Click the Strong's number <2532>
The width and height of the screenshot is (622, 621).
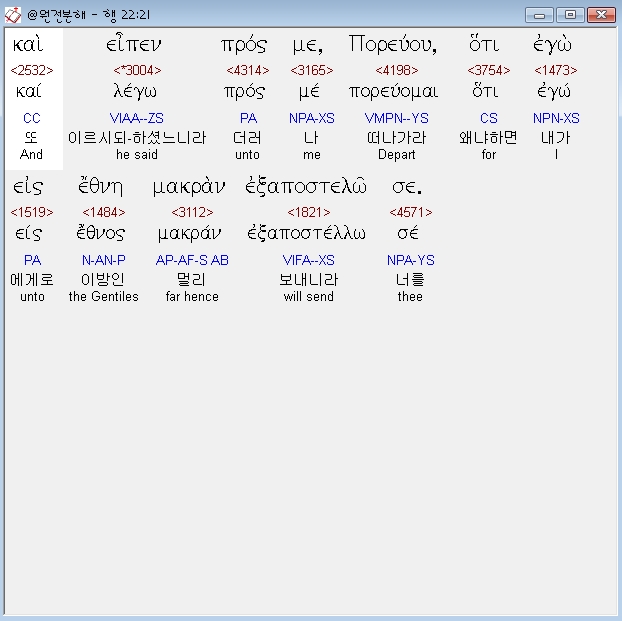[x=32, y=70]
